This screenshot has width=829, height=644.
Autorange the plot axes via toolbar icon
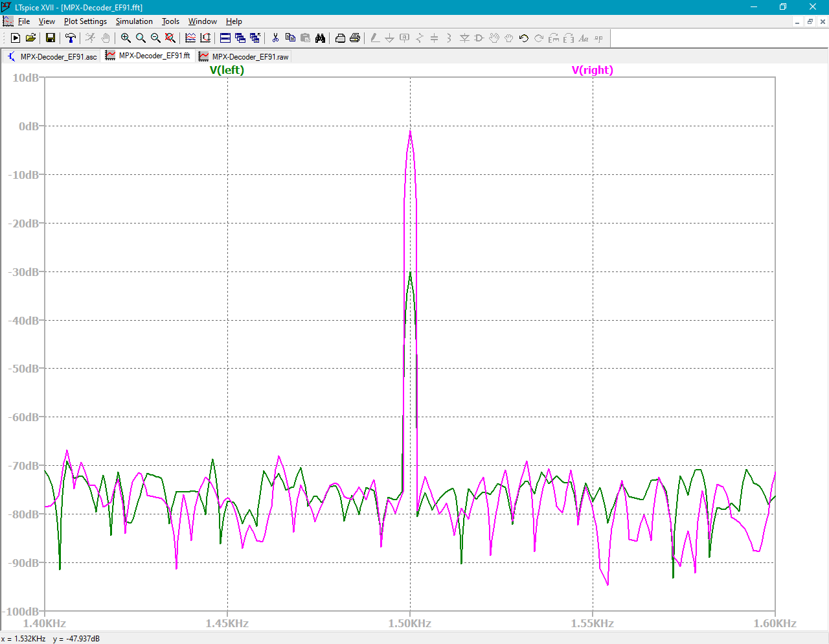point(205,38)
